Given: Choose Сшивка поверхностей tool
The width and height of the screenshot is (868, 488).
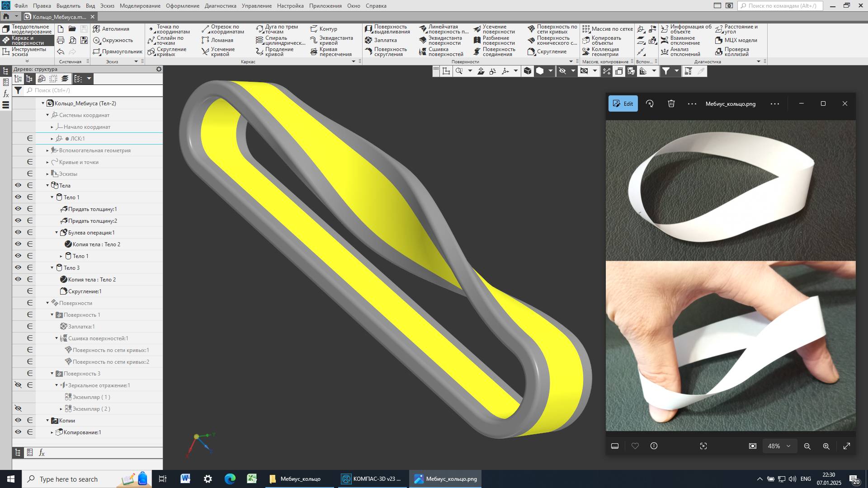Looking at the screenshot, I should point(441,52).
